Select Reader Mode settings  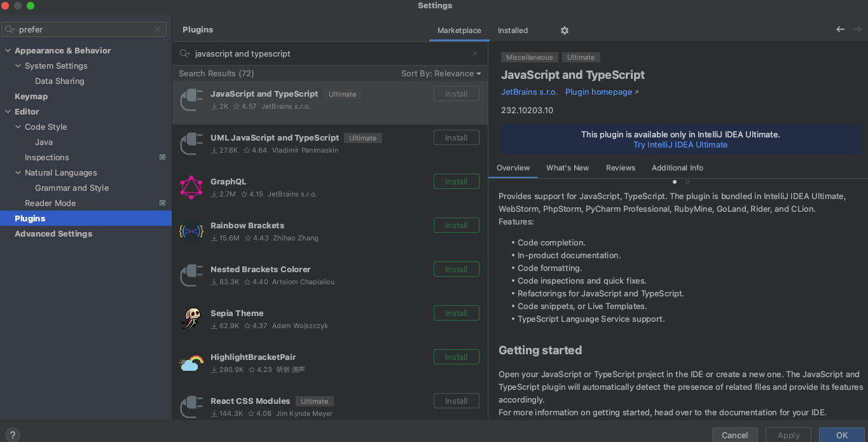(x=50, y=203)
